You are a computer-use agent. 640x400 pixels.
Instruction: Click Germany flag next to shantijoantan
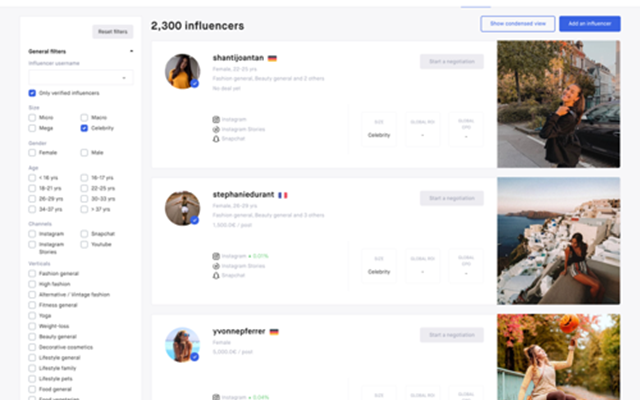coord(272,58)
